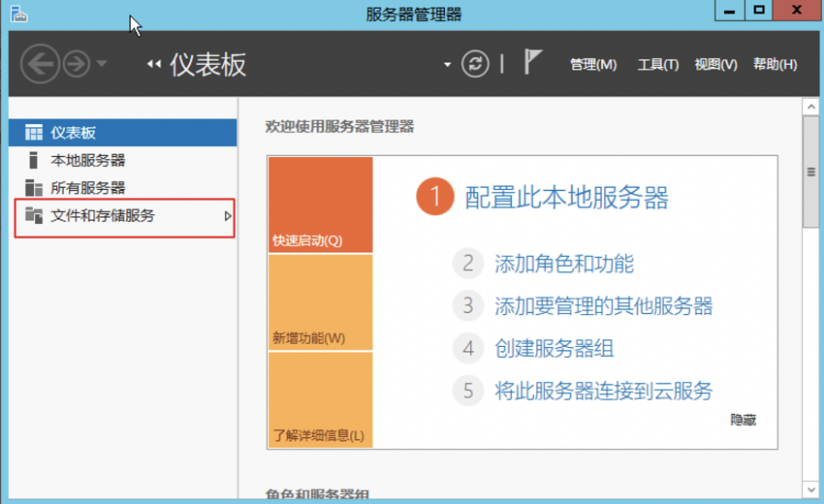This screenshot has width=824, height=504.
Task: Click the vertical scrollbar thumb
Action: 810,172
